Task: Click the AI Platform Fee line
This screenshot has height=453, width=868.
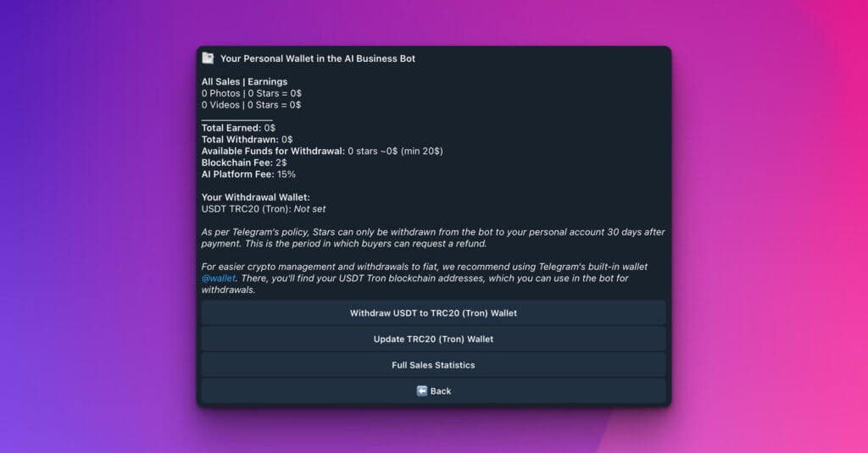Action: 248,174
